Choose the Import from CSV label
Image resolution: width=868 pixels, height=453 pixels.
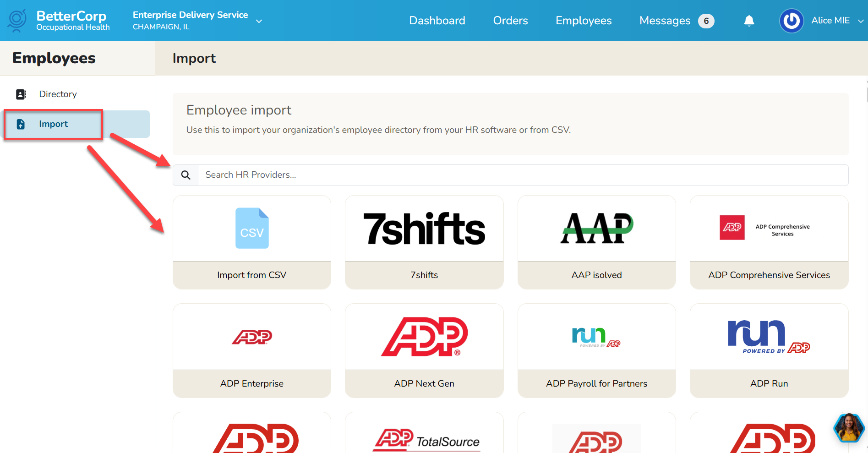pos(252,275)
